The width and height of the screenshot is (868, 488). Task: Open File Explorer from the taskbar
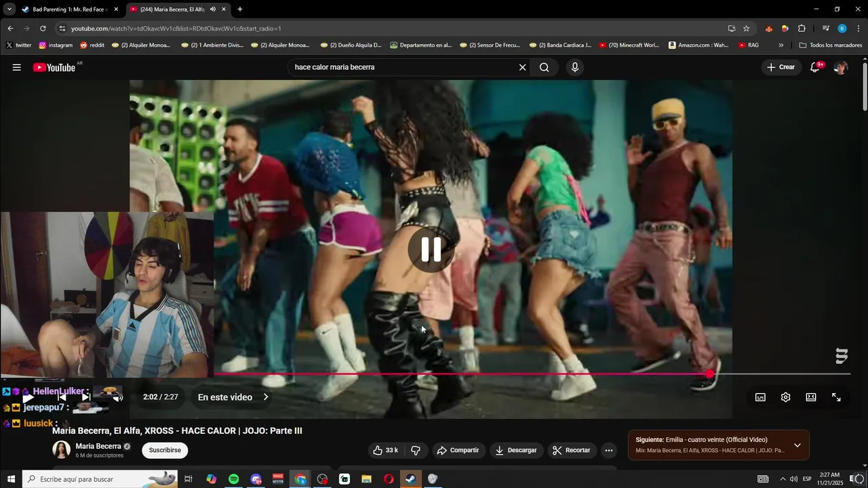tap(366, 479)
